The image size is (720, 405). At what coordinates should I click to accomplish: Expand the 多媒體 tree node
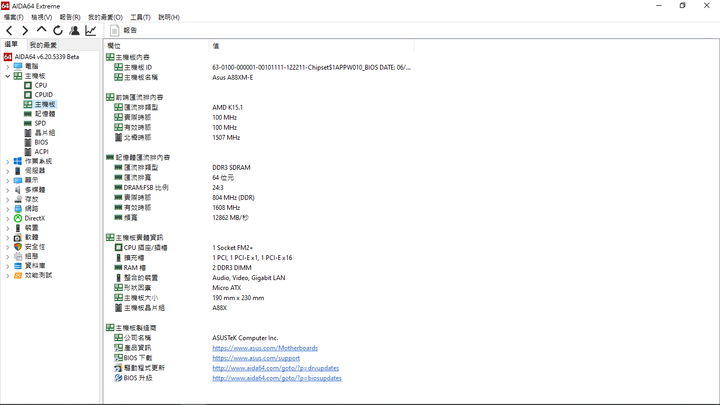click(x=7, y=190)
